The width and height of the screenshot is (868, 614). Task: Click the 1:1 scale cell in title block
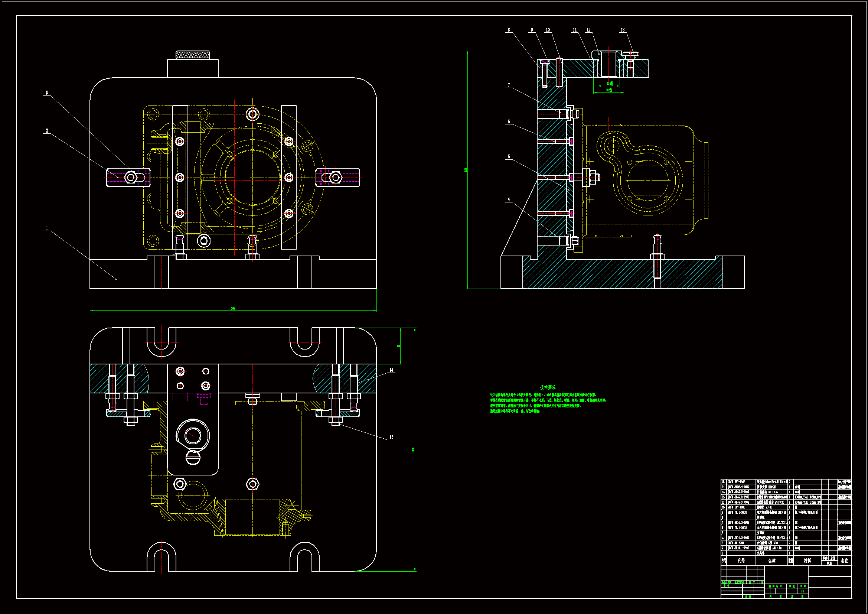803,591
